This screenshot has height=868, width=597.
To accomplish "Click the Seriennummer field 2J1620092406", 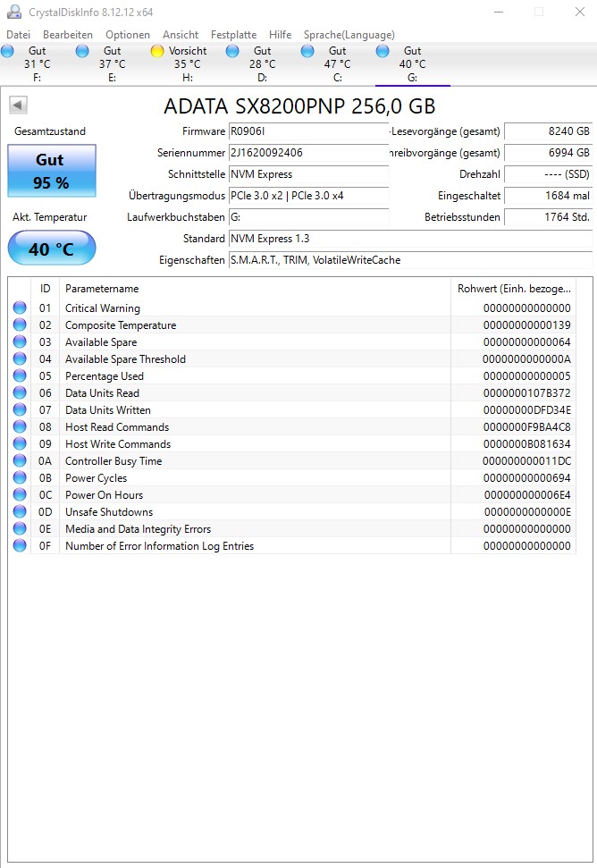I will (308, 153).
